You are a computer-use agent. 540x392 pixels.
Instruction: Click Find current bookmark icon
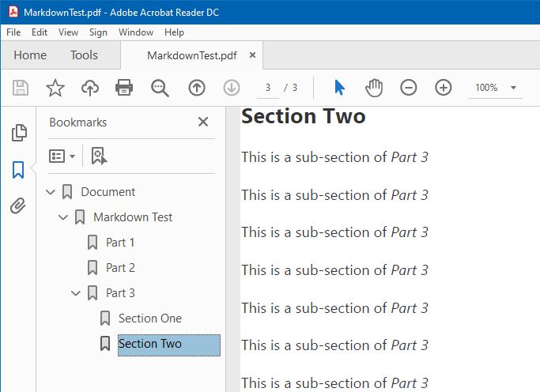(x=99, y=156)
